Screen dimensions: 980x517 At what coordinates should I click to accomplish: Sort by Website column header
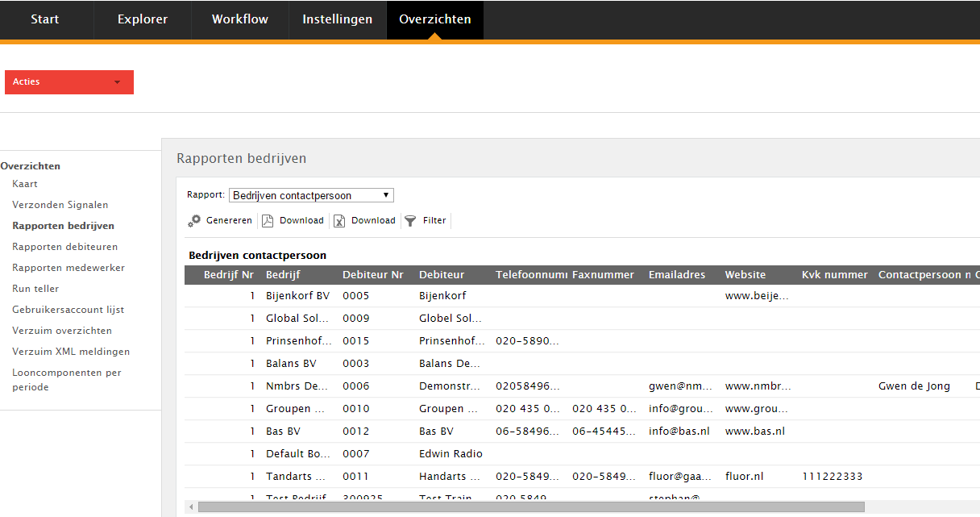(x=745, y=275)
